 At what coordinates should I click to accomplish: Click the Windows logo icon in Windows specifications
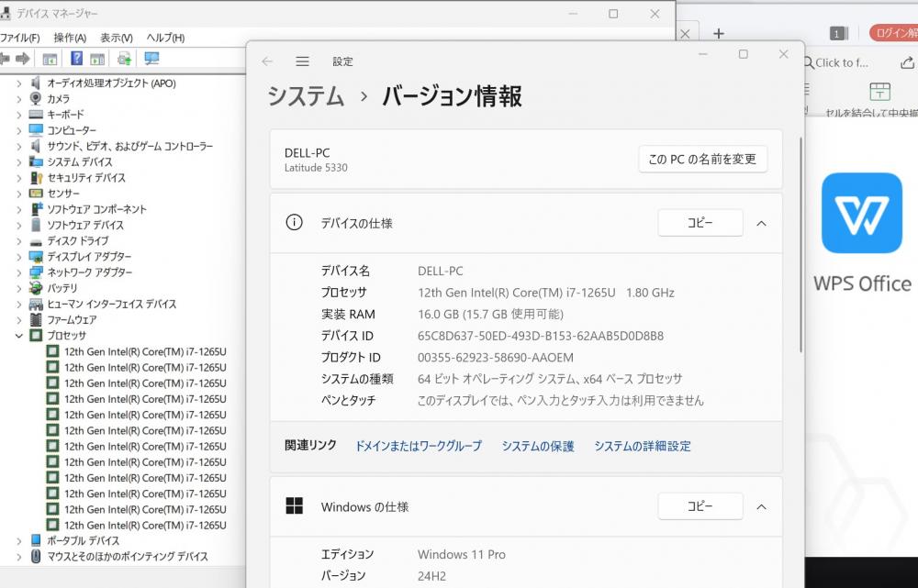294,506
